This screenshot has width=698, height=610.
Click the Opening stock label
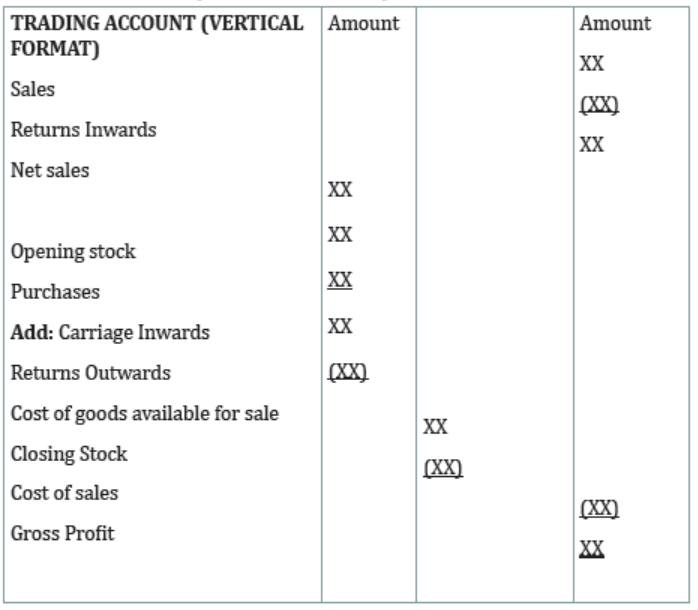click(73, 252)
